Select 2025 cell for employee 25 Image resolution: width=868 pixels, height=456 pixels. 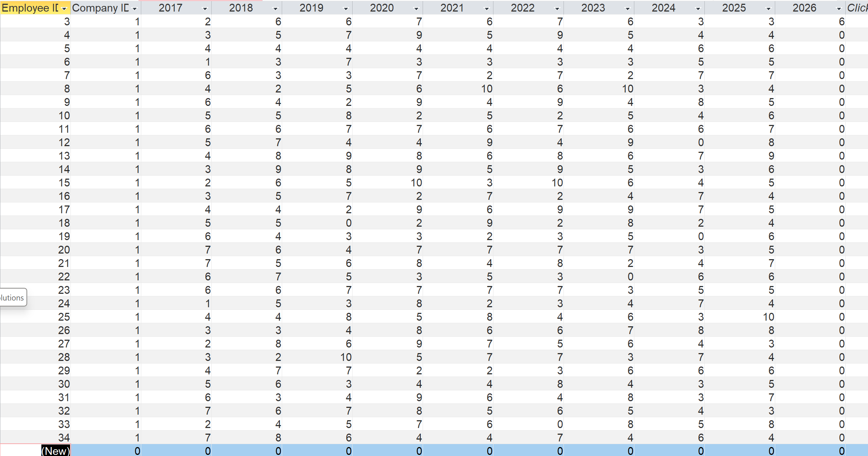pyautogui.click(x=740, y=317)
